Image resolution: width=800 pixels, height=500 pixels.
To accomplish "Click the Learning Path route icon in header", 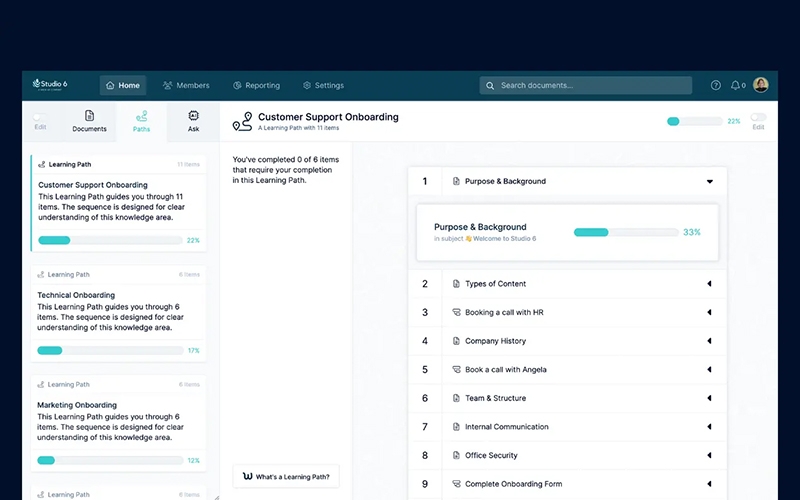I will [242, 121].
